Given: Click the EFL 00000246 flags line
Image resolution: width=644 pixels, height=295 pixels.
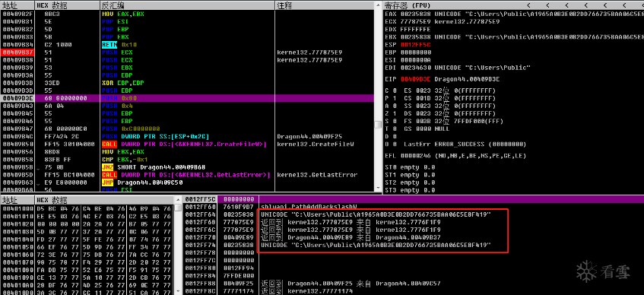Looking at the screenshot, I should tap(455, 156).
